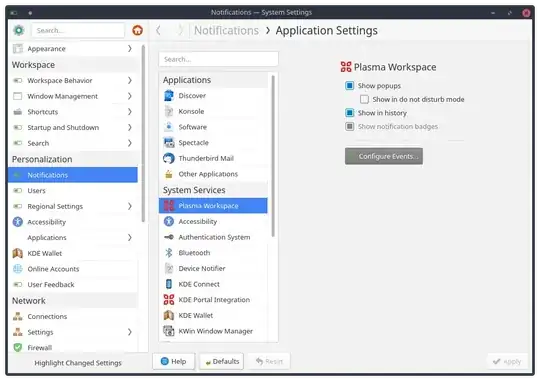The width and height of the screenshot is (540, 381).
Task: Expand Window Management chevron
Action: [x=130, y=96]
